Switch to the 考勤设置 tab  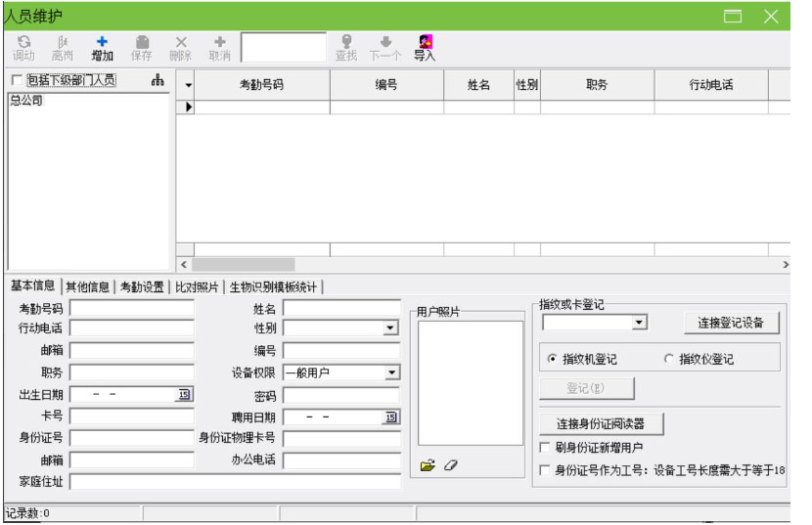click(142, 287)
